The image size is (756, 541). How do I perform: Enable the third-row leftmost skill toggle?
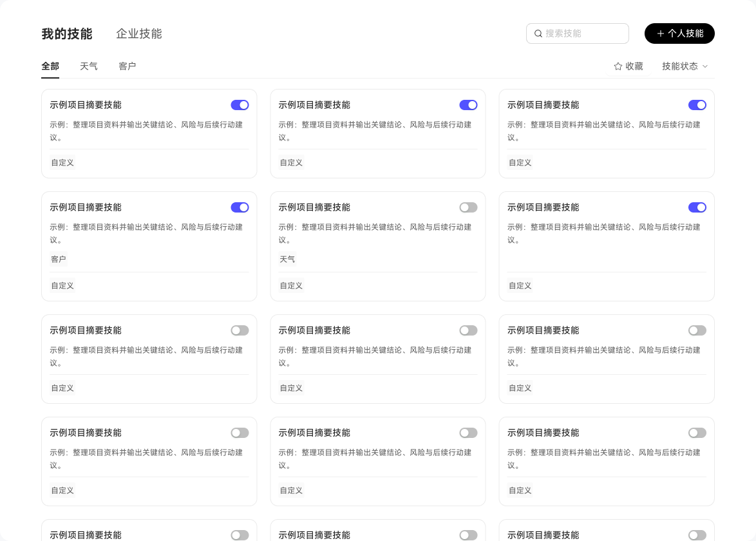click(x=240, y=330)
